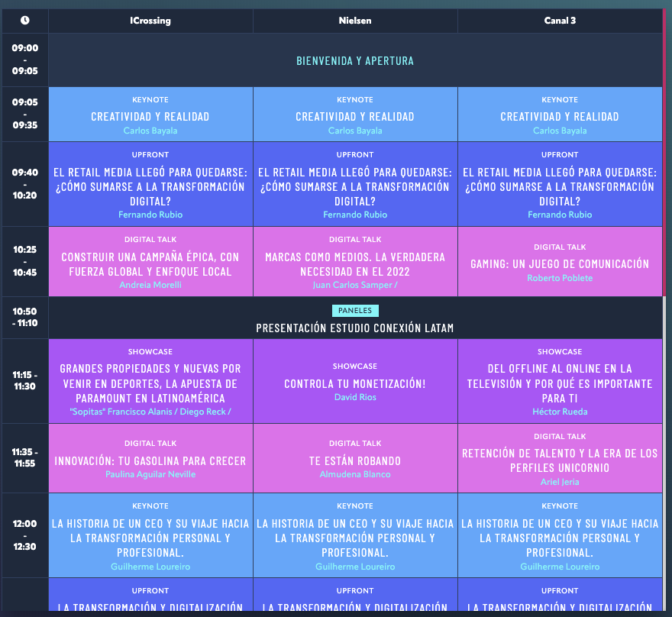Open Creatividad y Realidad keynote in Canal 3 column
This screenshot has height=617, width=672.
coord(560,115)
